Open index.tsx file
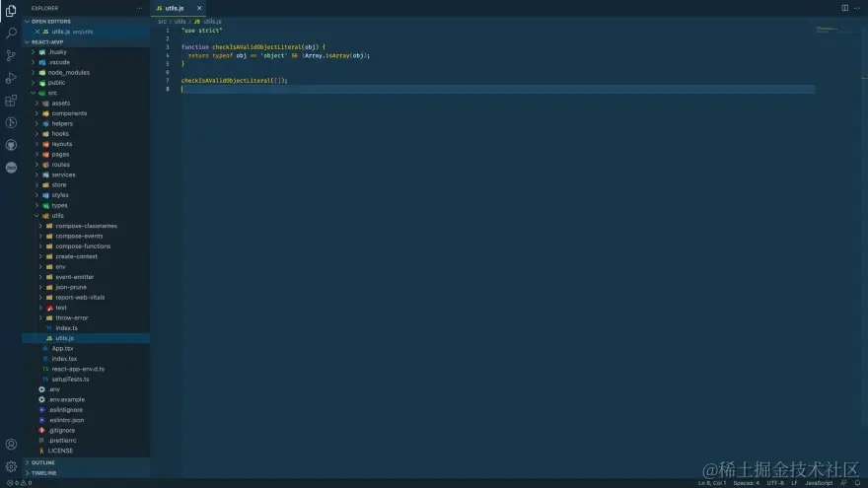This screenshot has height=488, width=868. (x=86, y=359)
